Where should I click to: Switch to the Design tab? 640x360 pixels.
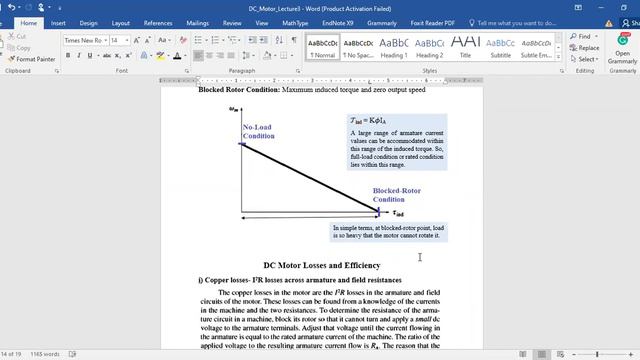(x=88, y=23)
